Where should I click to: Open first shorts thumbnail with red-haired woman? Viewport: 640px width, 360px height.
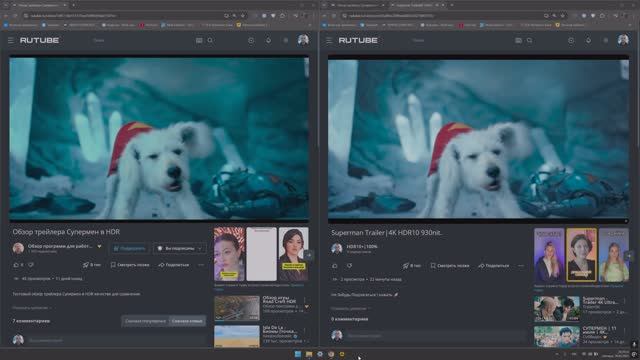click(x=229, y=254)
